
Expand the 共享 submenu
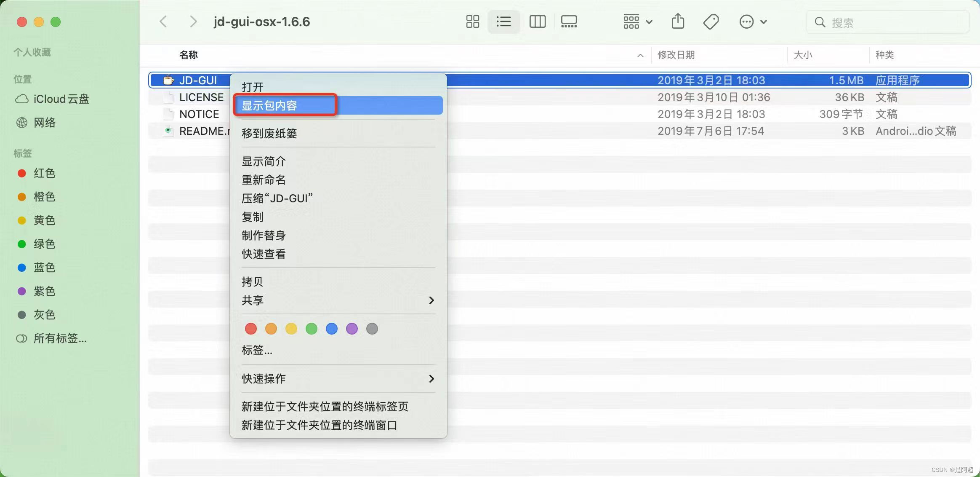click(x=338, y=300)
